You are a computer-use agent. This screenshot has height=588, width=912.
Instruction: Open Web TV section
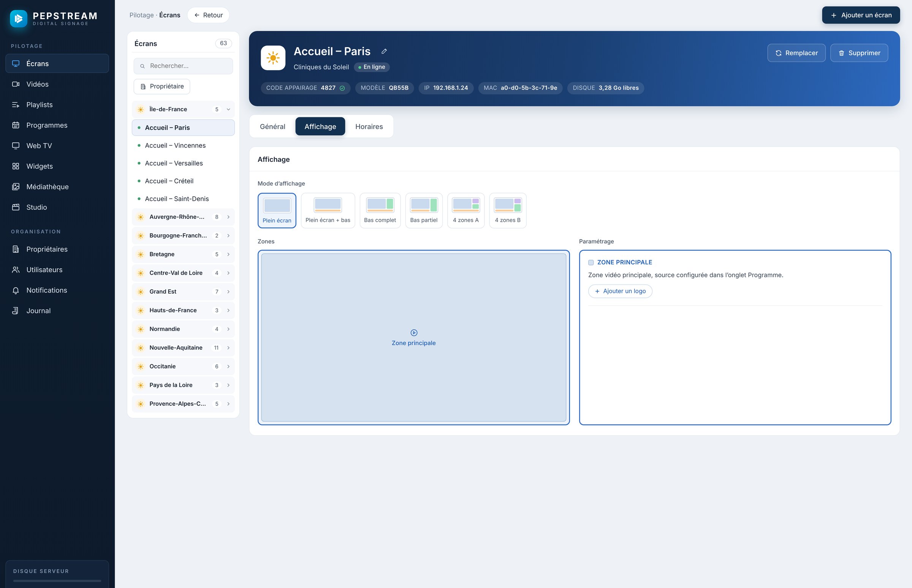(57, 145)
